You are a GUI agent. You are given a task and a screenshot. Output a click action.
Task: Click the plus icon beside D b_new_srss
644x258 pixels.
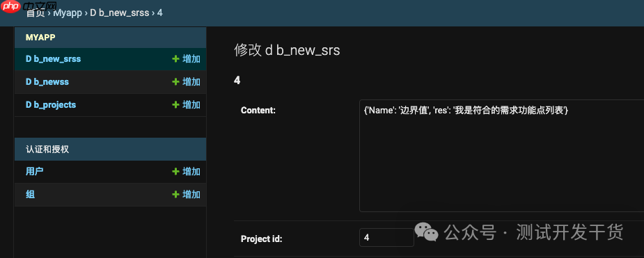175,59
